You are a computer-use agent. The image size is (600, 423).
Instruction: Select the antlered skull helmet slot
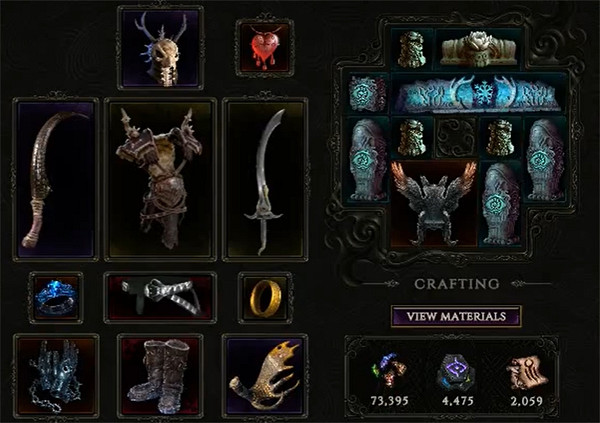[161, 48]
